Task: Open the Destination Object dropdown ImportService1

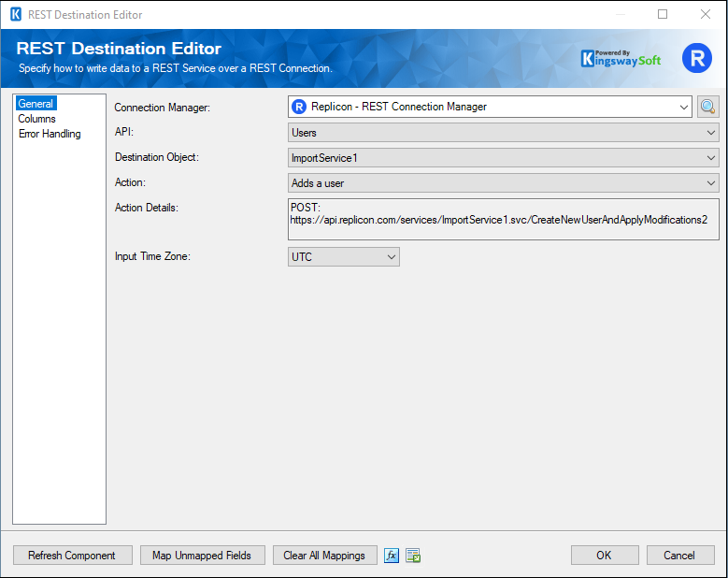Action: [504, 158]
